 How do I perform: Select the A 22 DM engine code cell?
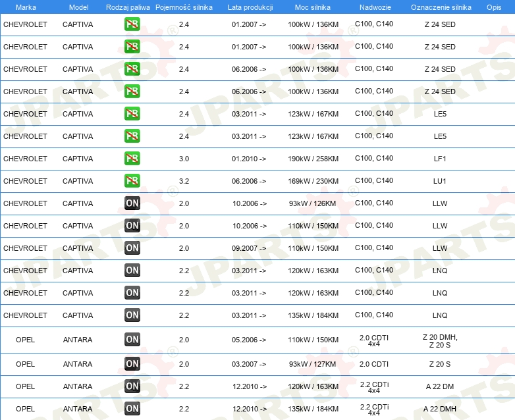(x=440, y=386)
